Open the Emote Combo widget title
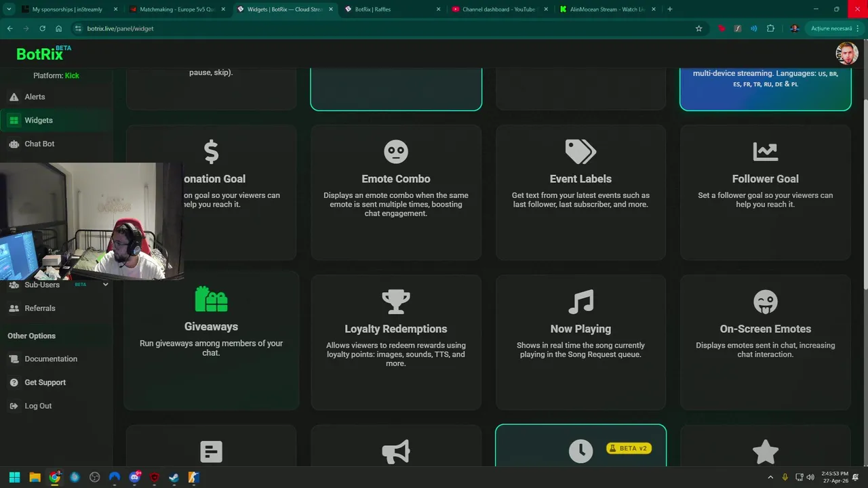 (396, 179)
